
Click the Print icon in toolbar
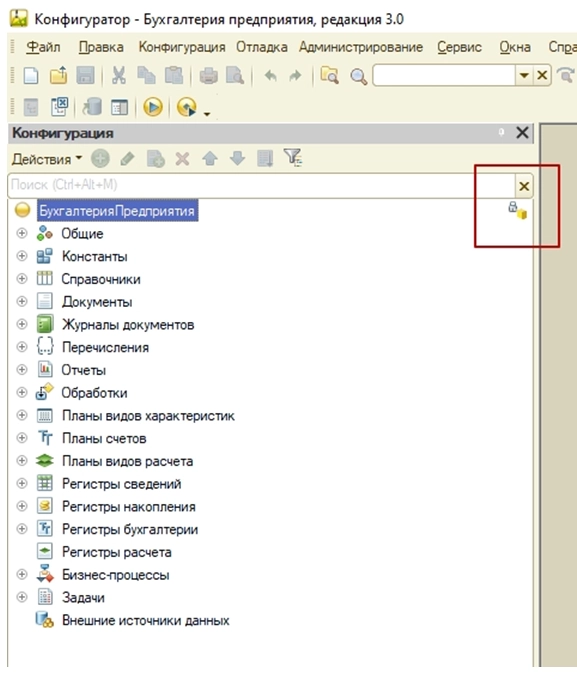point(208,76)
